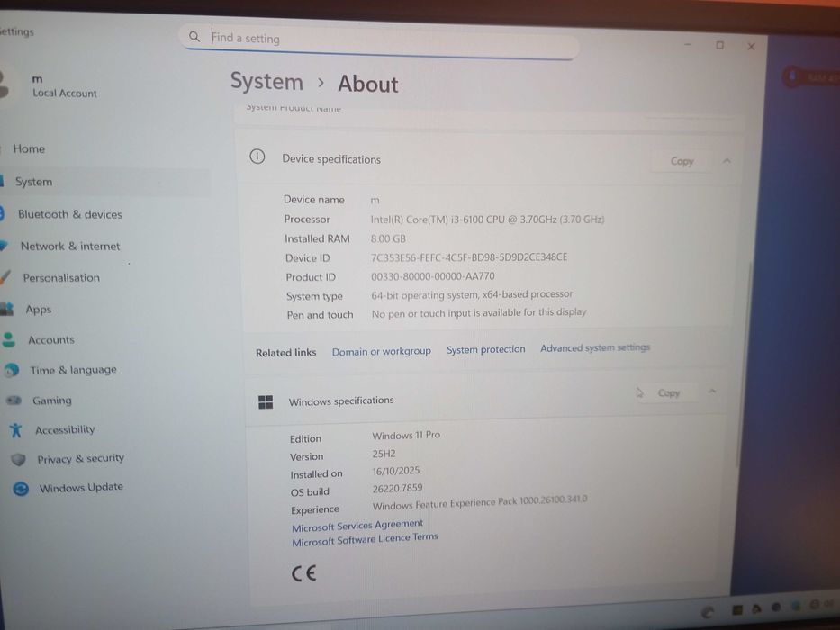The width and height of the screenshot is (840, 630).
Task: Open Microsoft Services Agreement link
Action: click(357, 526)
